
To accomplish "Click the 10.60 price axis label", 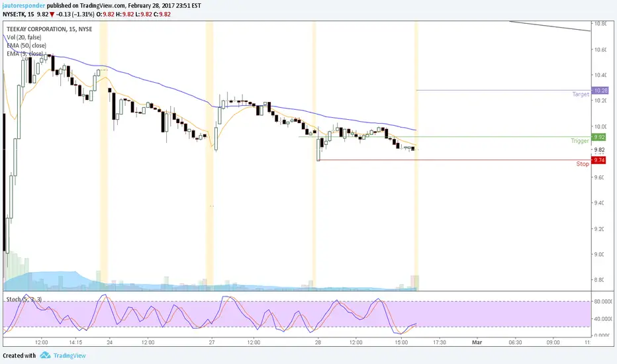I will tap(600, 50).
